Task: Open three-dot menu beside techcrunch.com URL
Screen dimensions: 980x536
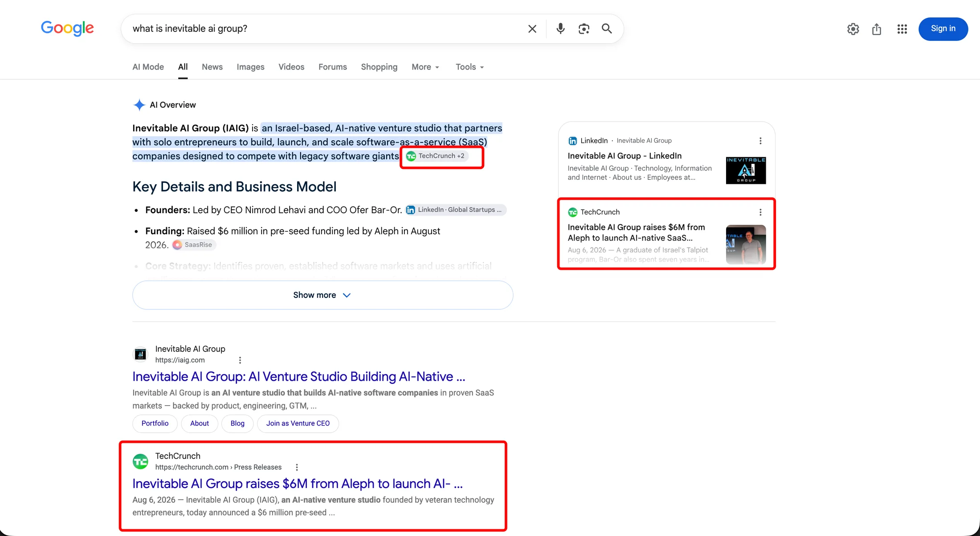Action: 297,467
